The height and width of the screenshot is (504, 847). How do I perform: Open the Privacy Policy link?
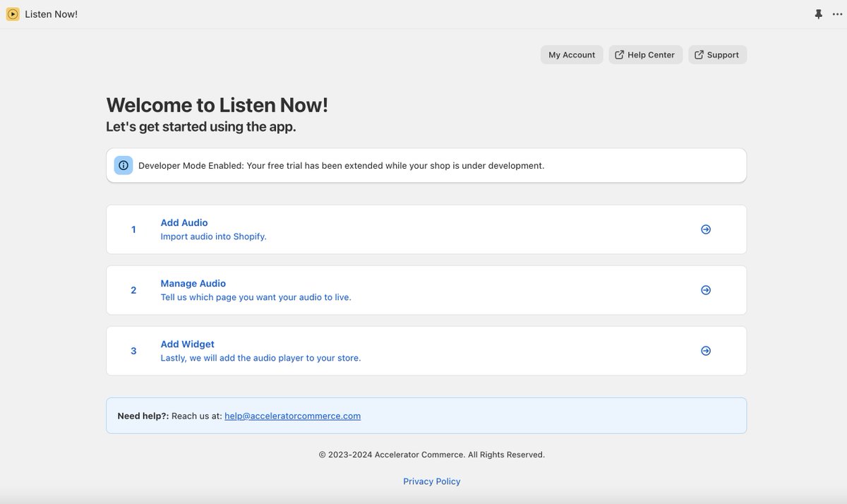pyautogui.click(x=432, y=481)
